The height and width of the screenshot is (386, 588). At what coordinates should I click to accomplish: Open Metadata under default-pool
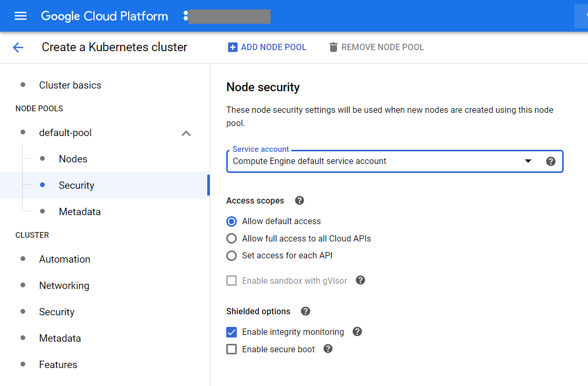[80, 211]
